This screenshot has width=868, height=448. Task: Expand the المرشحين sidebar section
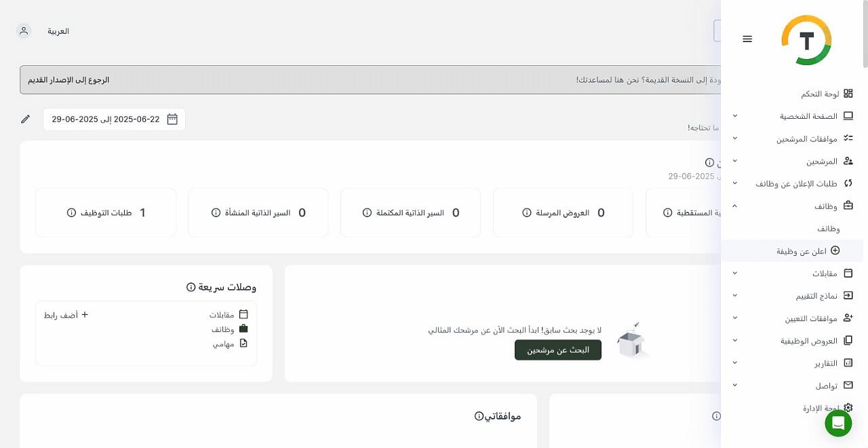[734, 161]
